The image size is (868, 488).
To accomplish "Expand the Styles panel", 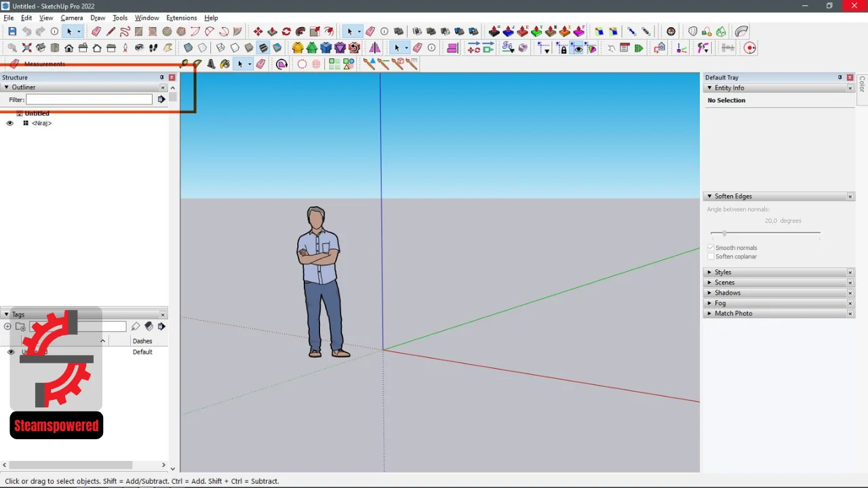I will point(709,272).
